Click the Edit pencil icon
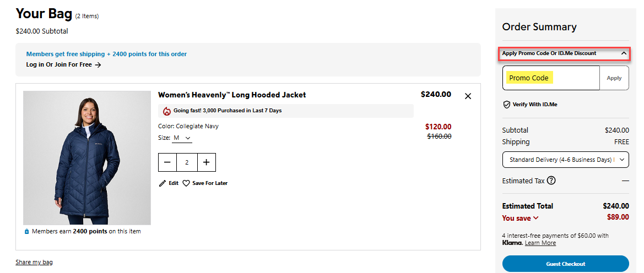Image resolution: width=644 pixels, height=273 pixels. coord(162,183)
